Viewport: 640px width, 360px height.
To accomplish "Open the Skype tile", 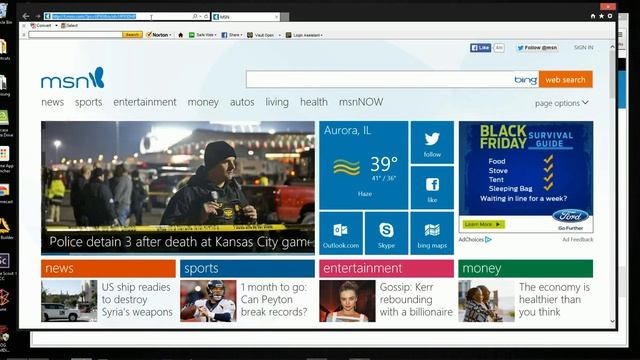I will (386, 233).
